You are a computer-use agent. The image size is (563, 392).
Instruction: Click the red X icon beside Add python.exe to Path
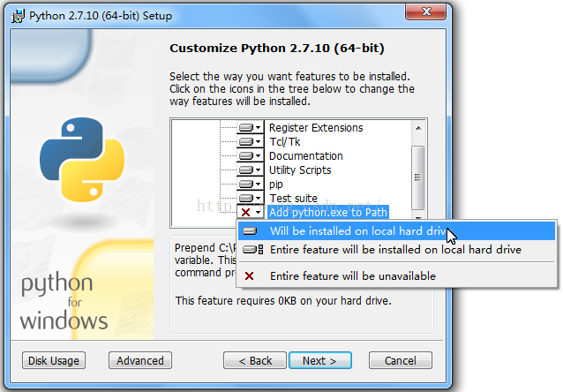click(x=250, y=213)
